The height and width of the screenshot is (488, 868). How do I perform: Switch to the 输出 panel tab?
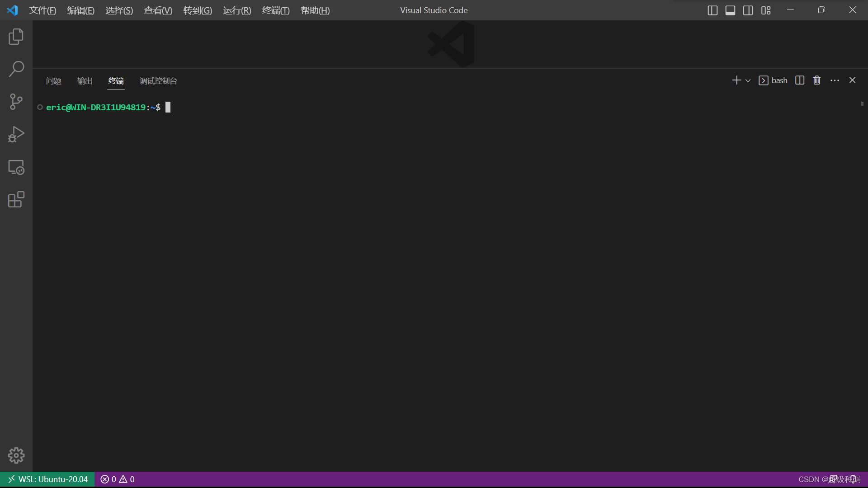85,81
